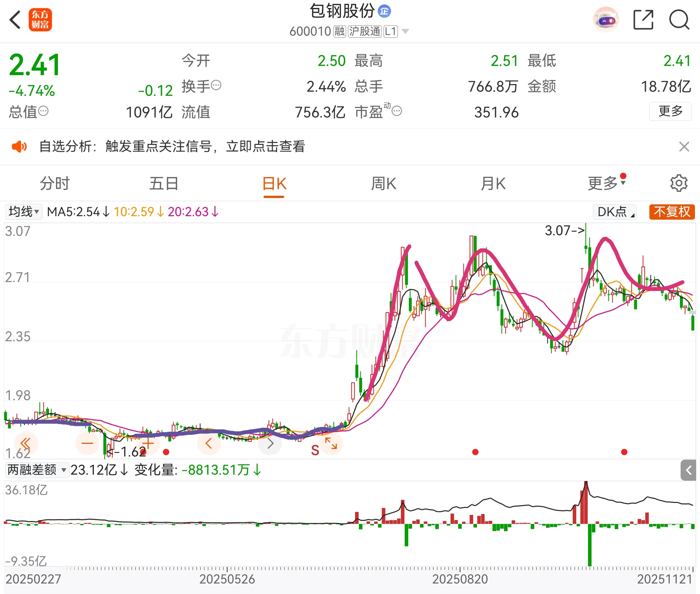The height and width of the screenshot is (594, 700).
Task: Open the 自选分析 signal notice
Action: click(171, 146)
